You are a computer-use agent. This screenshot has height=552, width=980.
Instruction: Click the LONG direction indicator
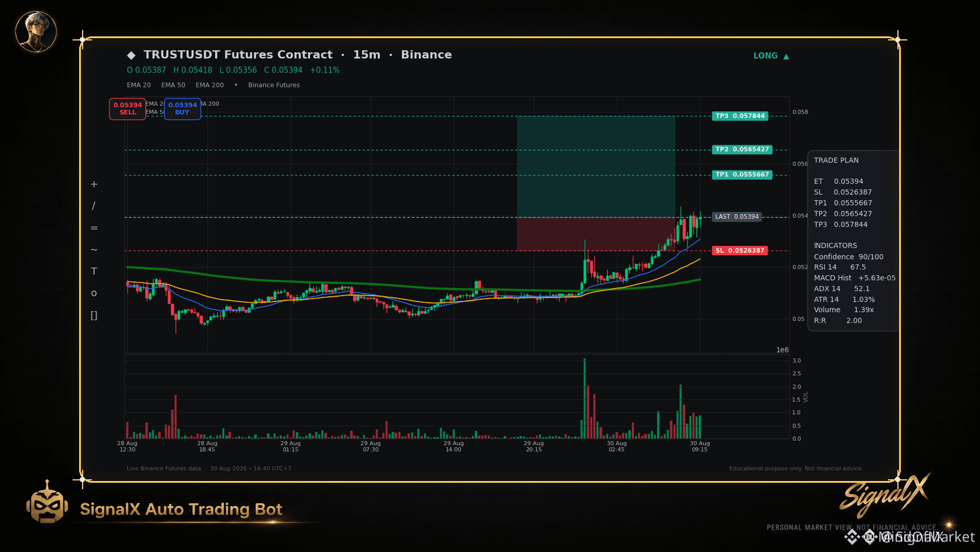(x=771, y=56)
